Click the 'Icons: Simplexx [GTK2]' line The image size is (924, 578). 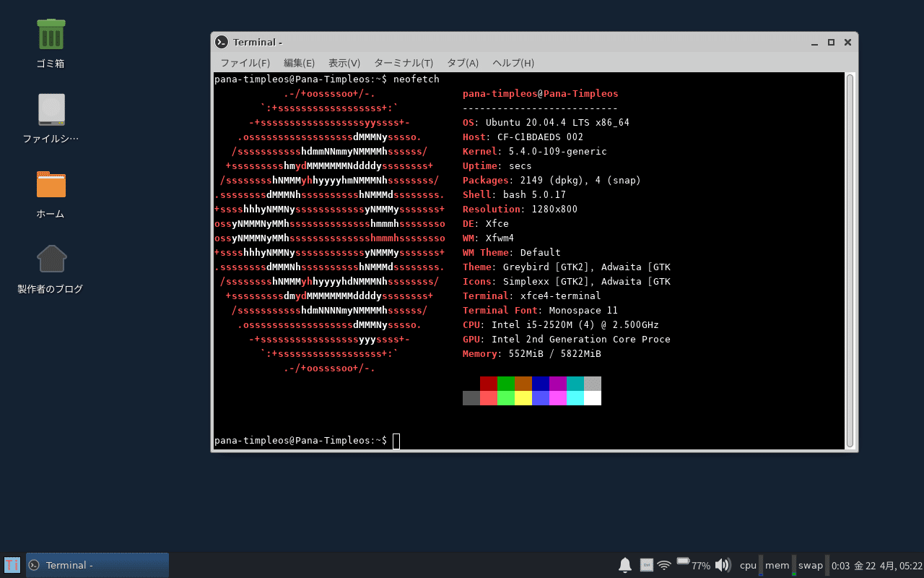click(567, 282)
